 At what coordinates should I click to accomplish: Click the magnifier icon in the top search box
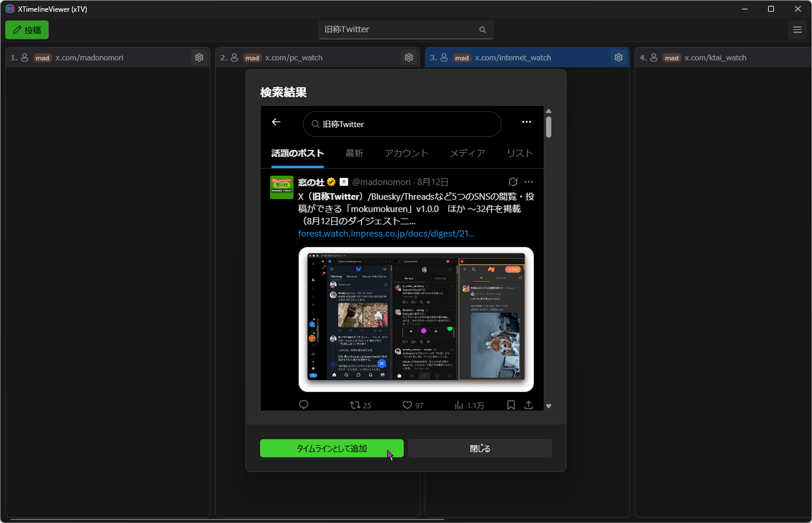coord(483,30)
